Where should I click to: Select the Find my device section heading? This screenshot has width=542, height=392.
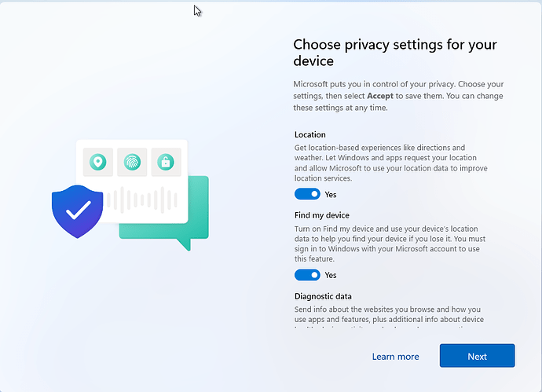pos(322,215)
